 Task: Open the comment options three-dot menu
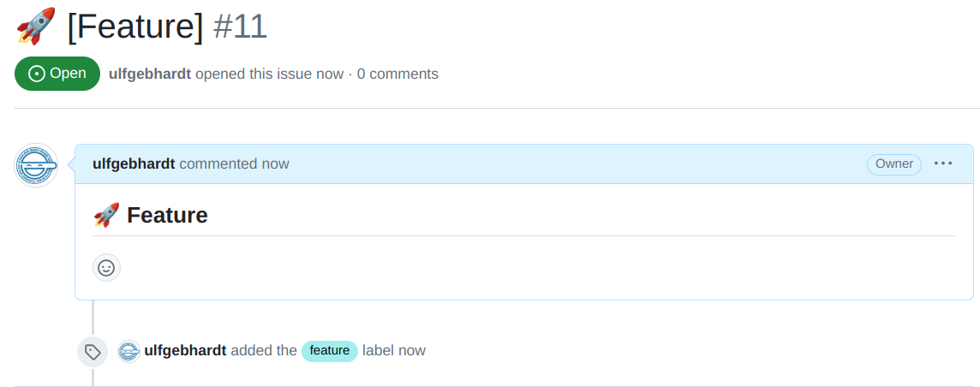[x=943, y=164]
